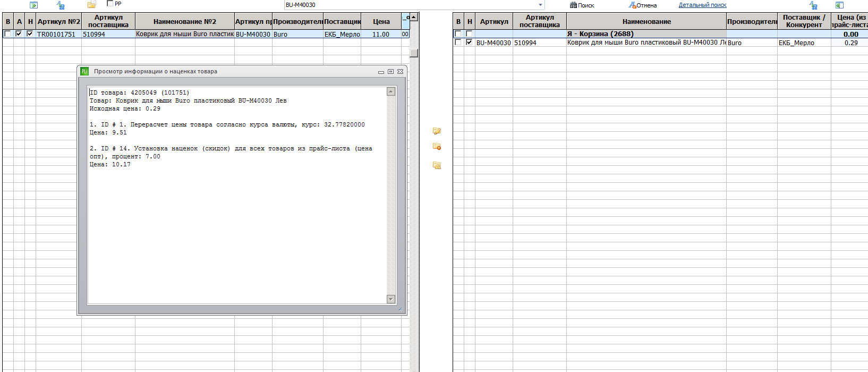
Task: Open the Детальный поиск link
Action: [x=702, y=5]
